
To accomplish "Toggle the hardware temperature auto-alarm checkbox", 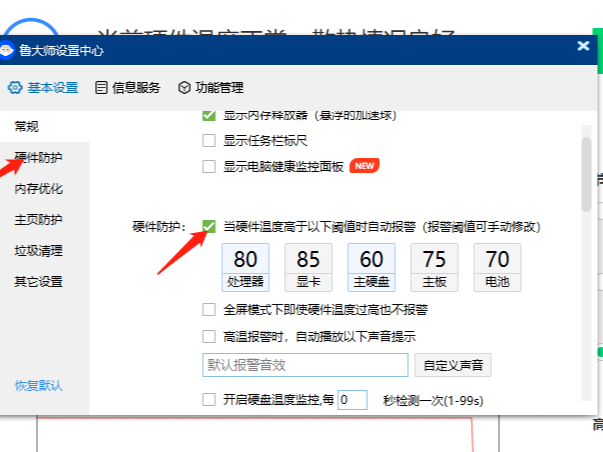I will point(209,227).
